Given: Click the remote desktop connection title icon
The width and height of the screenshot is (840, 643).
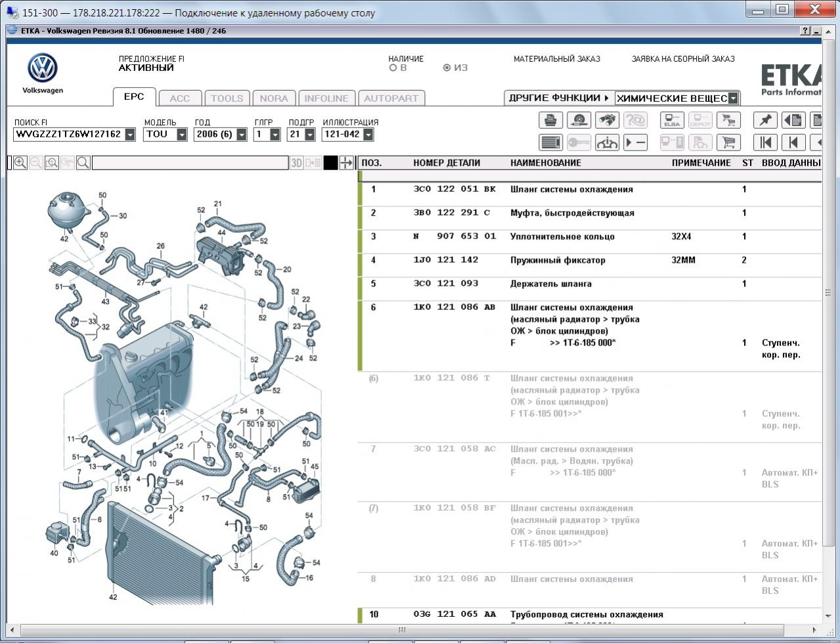Looking at the screenshot, I should pos(12,12).
